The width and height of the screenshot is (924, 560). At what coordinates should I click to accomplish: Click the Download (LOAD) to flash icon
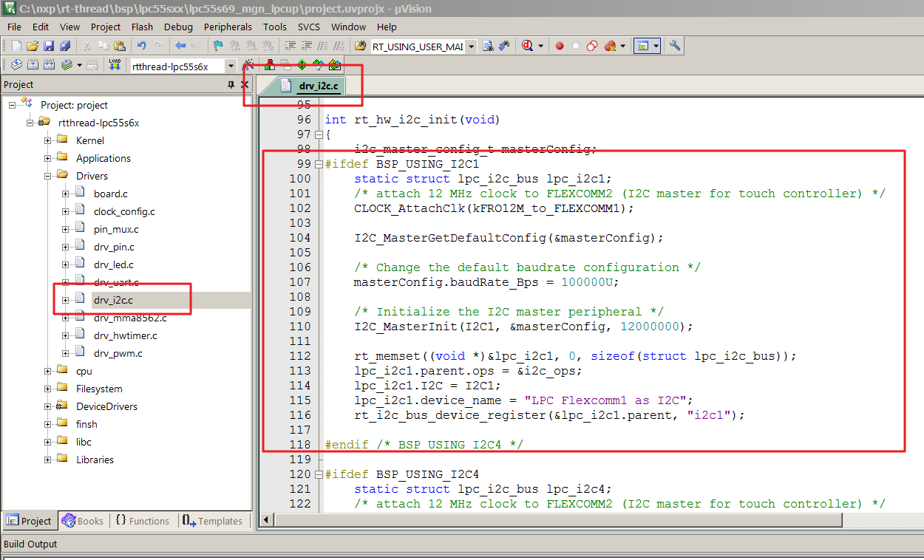tap(115, 65)
